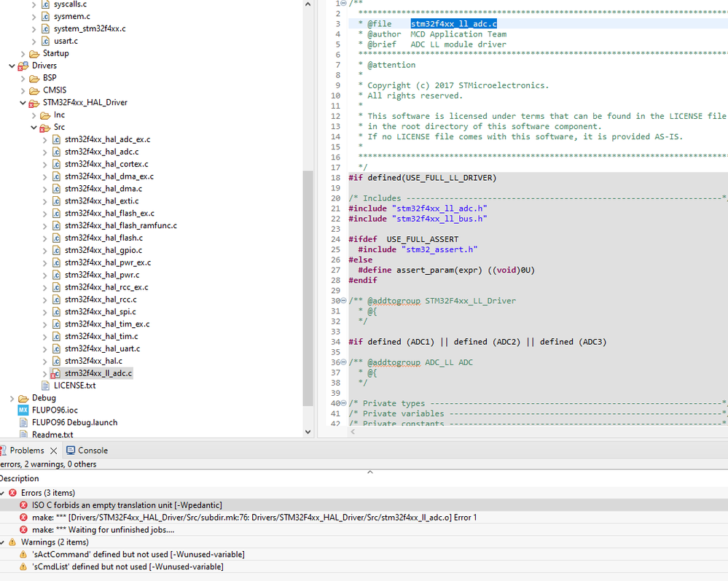Collapse the Src folder node
Image resolution: width=728 pixels, height=581 pixels.
[34, 128]
